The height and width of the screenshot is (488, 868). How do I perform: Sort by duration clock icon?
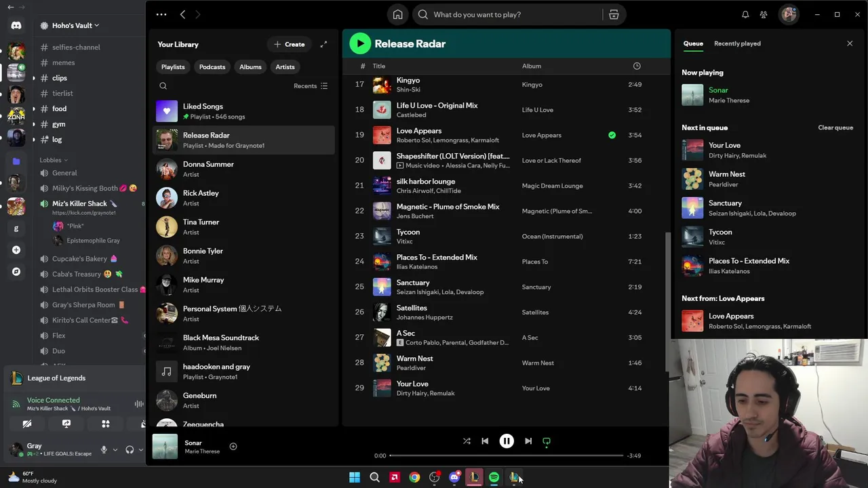637,66
